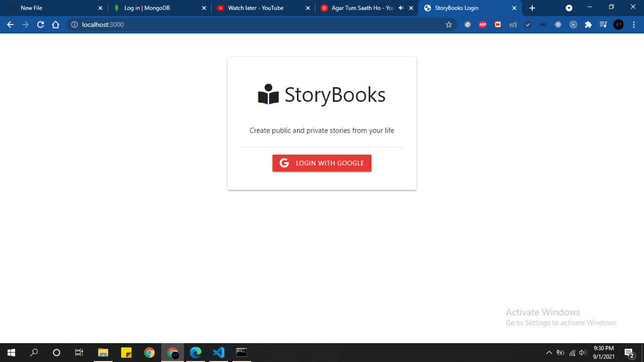
Task: Launch Visual Studio Code from the taskbar
Action: tap(218, 352)
